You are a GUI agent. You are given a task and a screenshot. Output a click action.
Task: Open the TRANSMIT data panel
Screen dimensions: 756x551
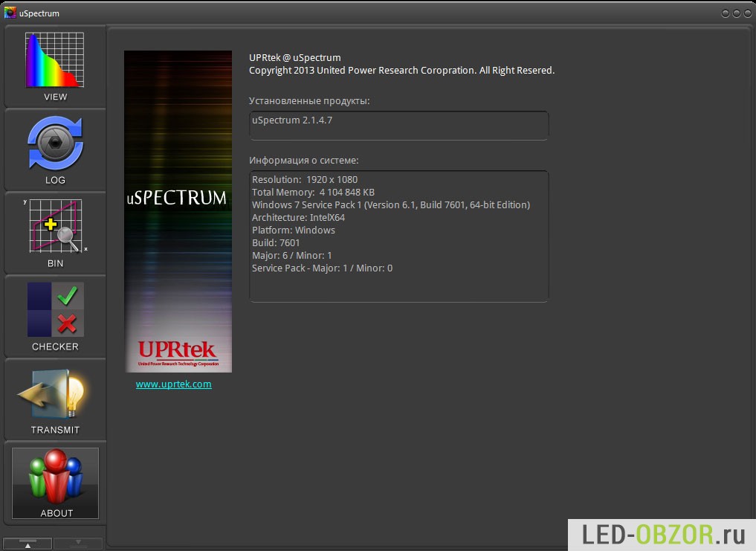tap(55, 399)
